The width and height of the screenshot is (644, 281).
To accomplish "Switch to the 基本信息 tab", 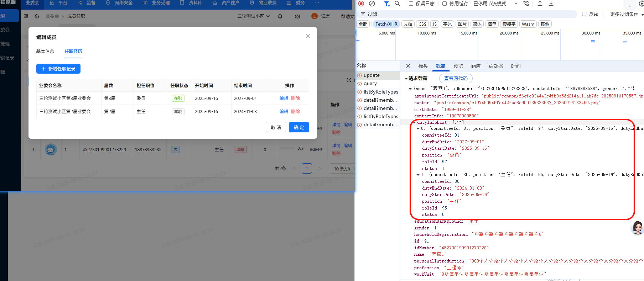I will (x=45, y=52).
